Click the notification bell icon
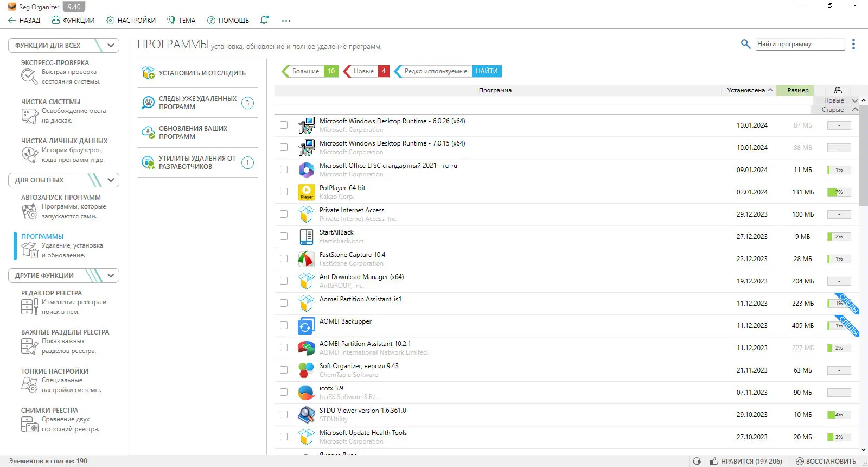The height and width of the screenshot is (467, 868). pyautogui.click(x=264, y=20)
